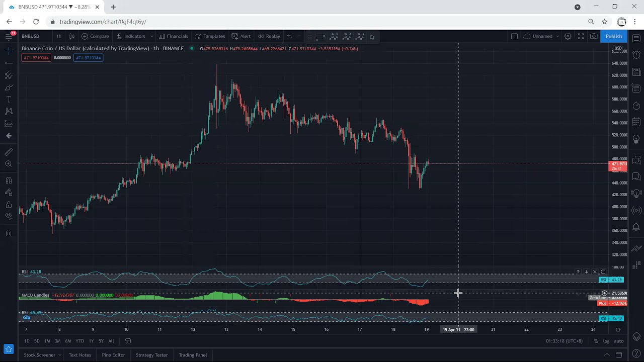The width and height of the screenshot is (644, 362).
Task: Expand the indicators favorites dropdown arrow
Action: (x=151, y=36)
